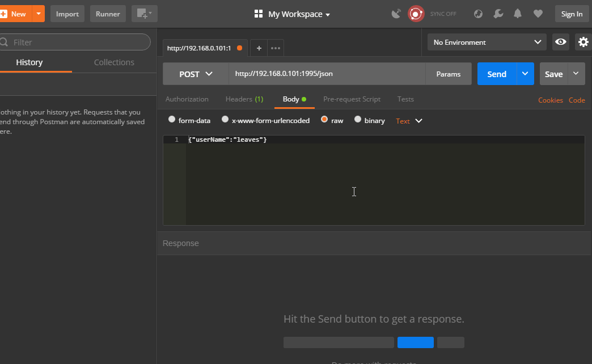Save the request
The width and height of the screenshot is (592, 364).
(x=553, y=74)
